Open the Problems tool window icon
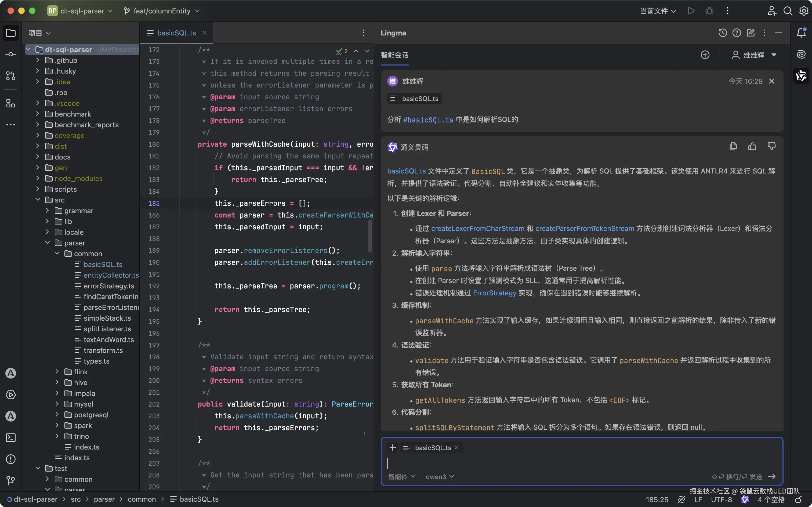The image size is (812, 507). (x=11, y=459)
